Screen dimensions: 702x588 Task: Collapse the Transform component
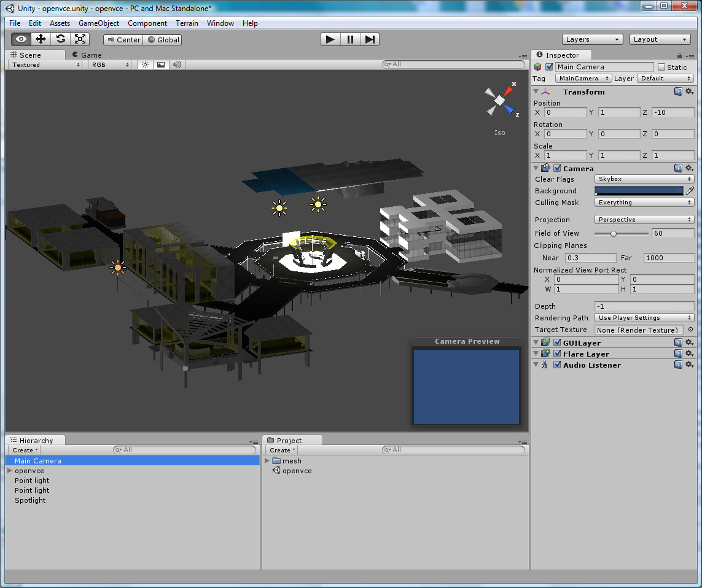point(536,91)
